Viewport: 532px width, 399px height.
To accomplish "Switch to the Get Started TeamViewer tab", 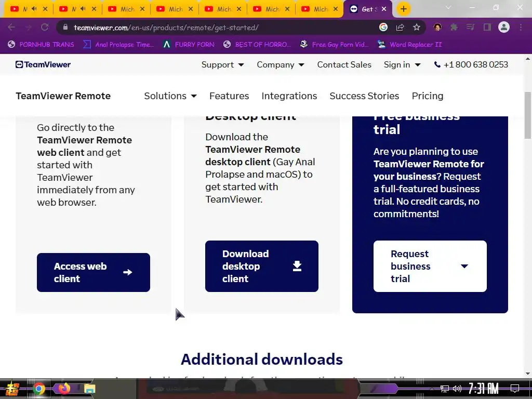I will click(368, 9).
